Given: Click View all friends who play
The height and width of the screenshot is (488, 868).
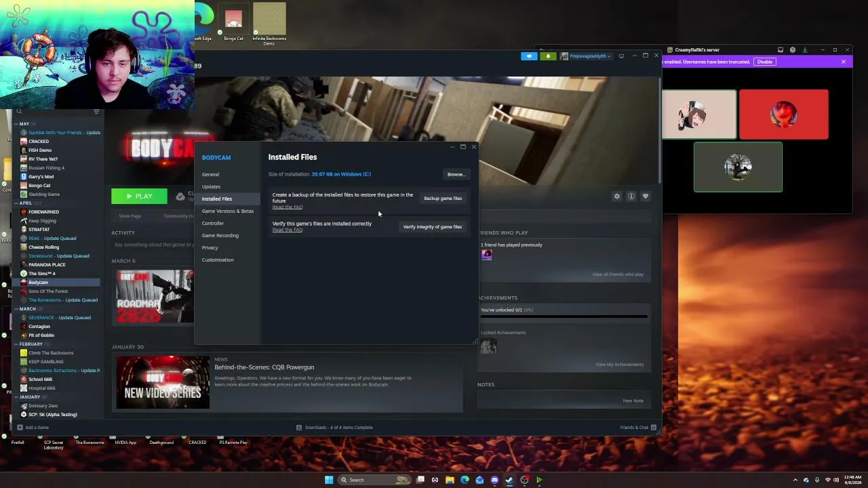Looking at the screenshot, I should click(x=618, y=274).
